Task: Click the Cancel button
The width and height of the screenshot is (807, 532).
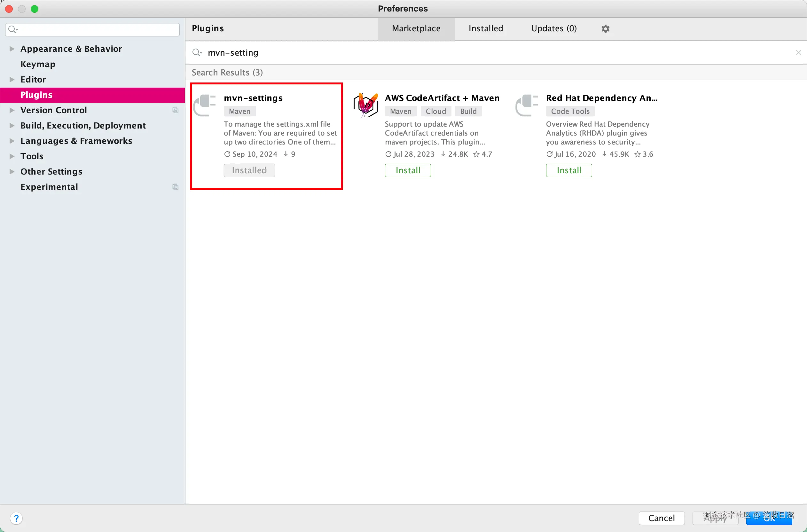Action: (661, 518)
